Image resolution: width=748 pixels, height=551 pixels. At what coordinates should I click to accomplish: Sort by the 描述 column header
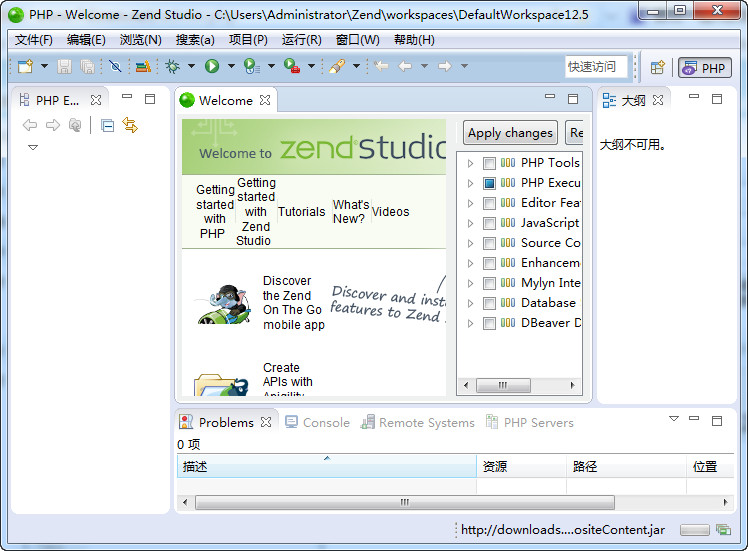tap(327, 466)
